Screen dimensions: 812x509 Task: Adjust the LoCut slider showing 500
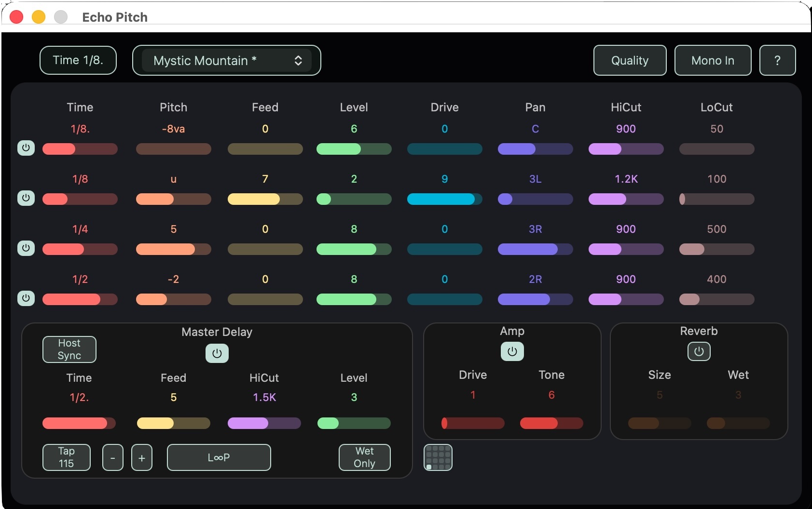[717, 249]
